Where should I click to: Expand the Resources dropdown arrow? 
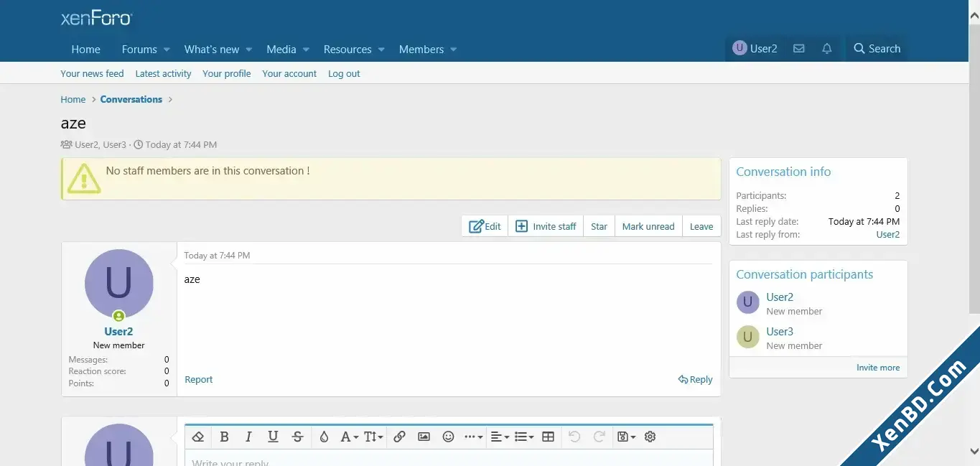click(381, 50)
